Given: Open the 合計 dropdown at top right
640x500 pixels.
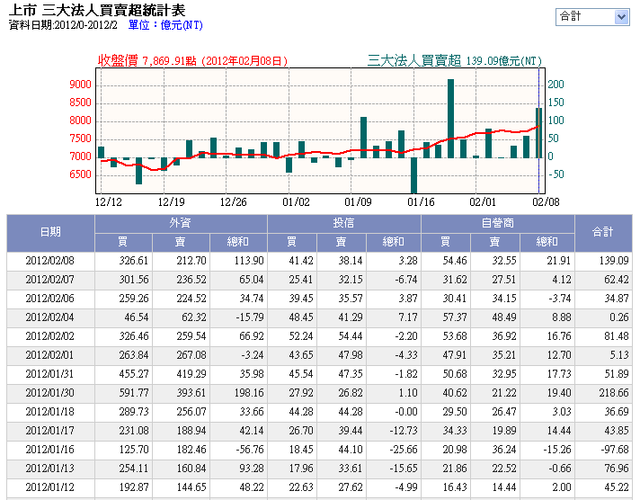Looking at the screenshot, I should 593,17.
